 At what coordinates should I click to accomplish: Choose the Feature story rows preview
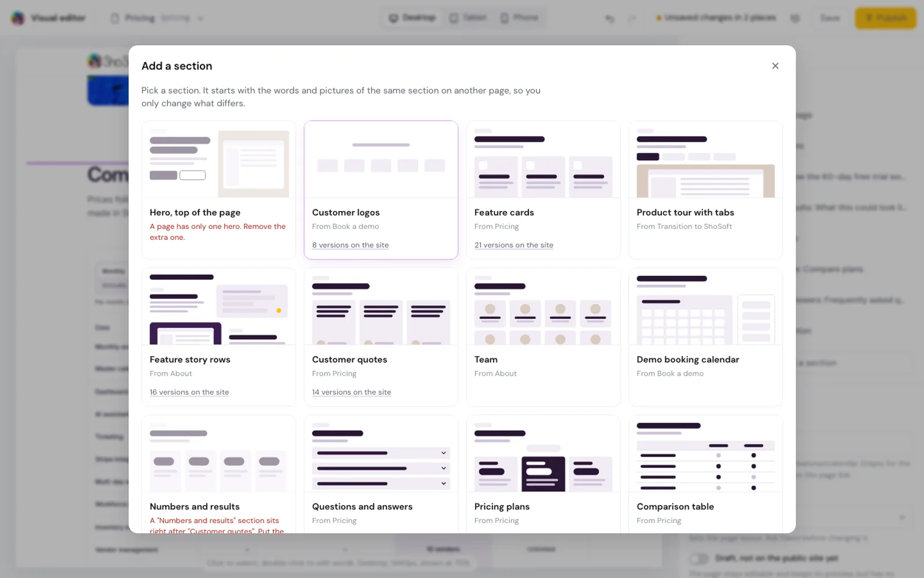[x=219, y=306]
